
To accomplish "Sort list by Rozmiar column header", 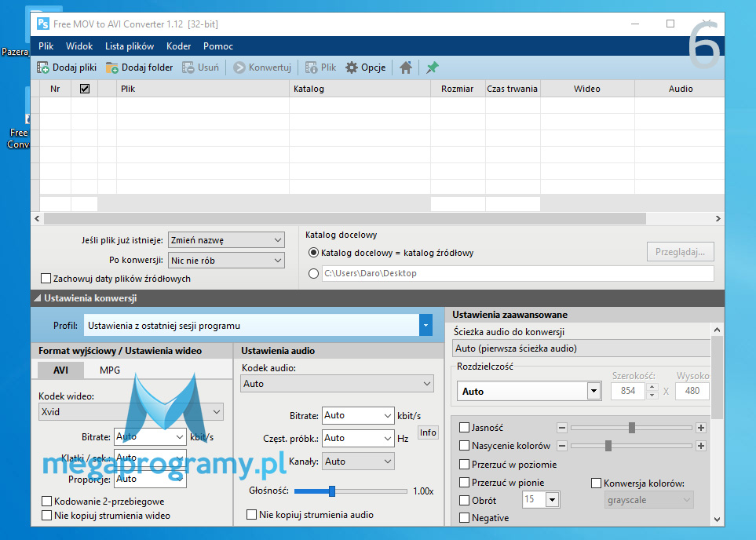I will coord(458,89).
